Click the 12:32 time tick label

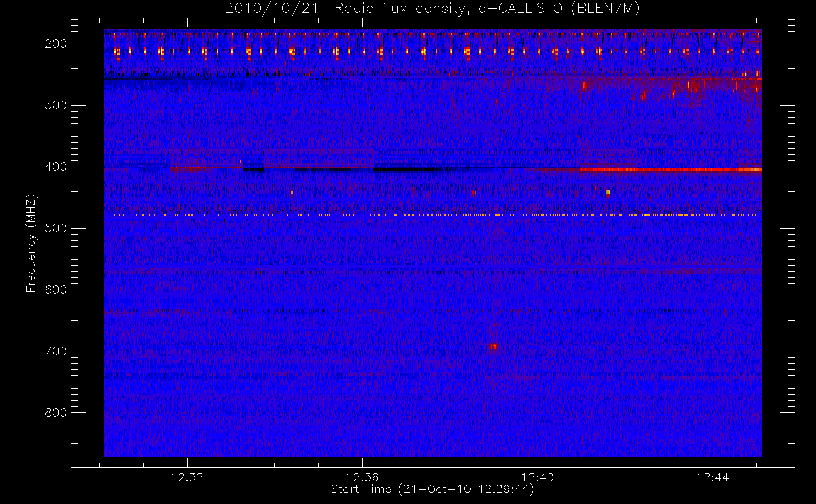click(x=187, y=477)
